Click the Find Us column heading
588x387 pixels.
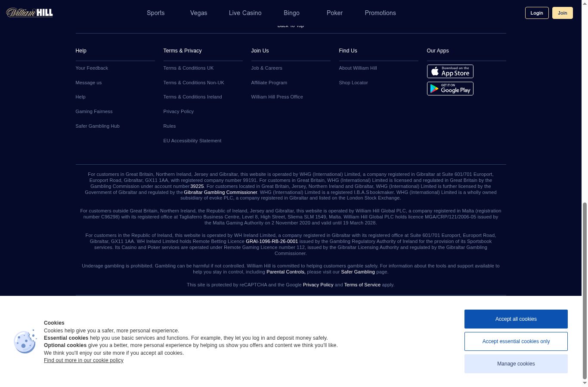point(348,51)
